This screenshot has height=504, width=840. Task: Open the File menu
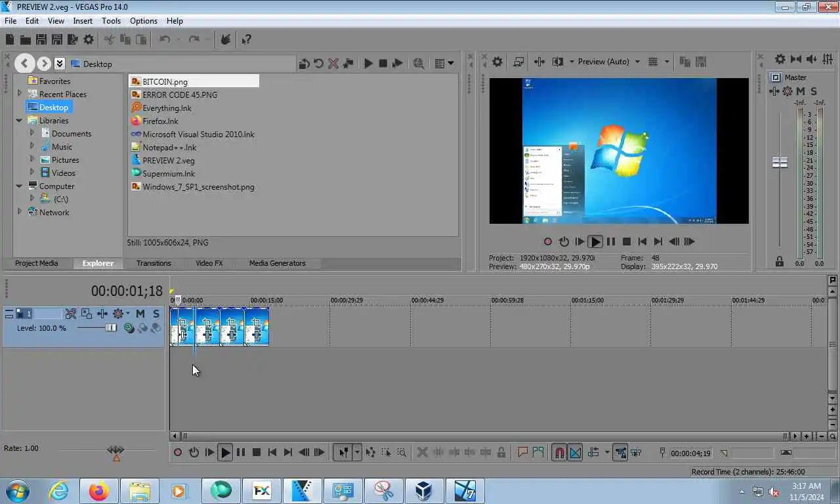10,21
